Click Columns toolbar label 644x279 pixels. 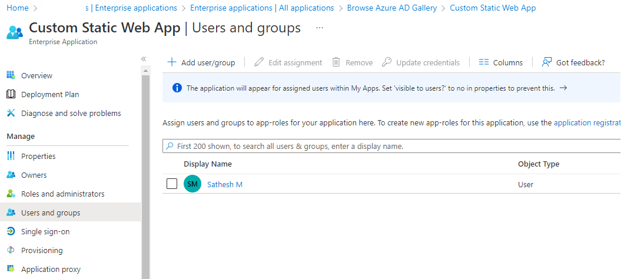(x=507, y=62)
